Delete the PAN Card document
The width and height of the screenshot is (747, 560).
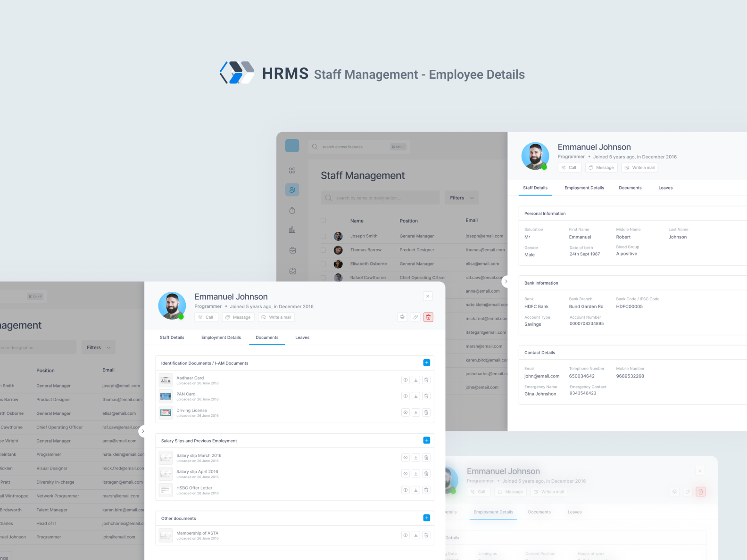[426, 396]
